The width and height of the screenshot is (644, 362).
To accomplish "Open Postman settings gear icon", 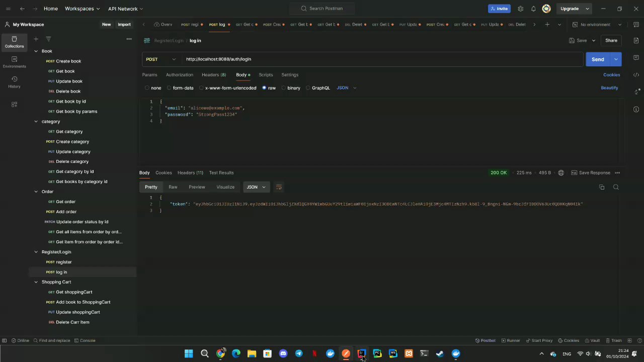I will (x=520, y=9).
